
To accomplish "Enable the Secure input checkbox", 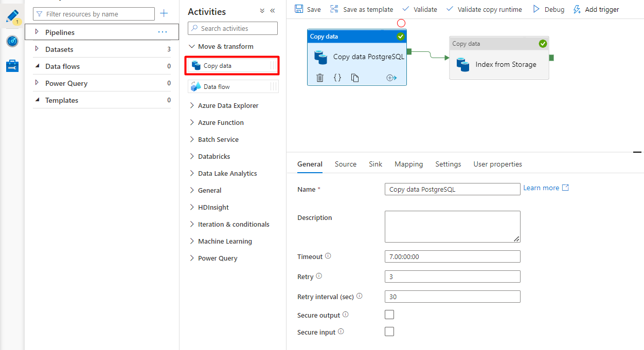I will [x=389, y=331].
